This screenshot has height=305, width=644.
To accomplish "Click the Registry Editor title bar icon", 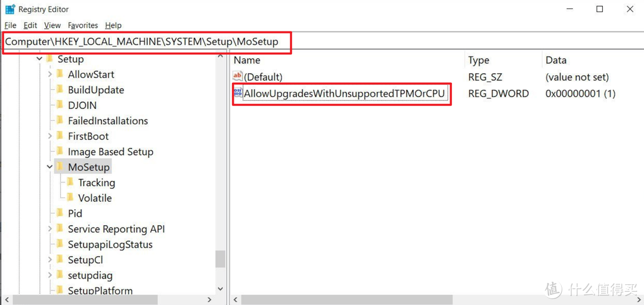I will (10, 9).
